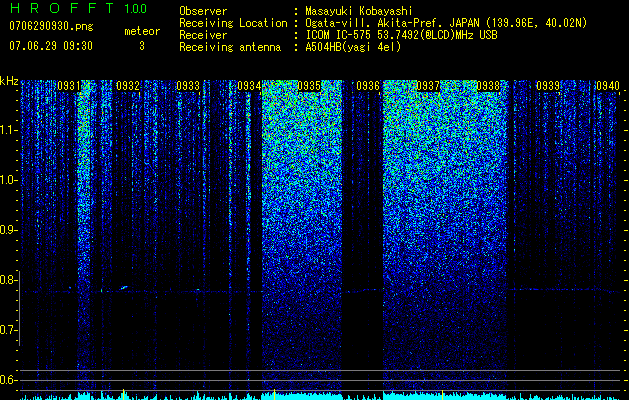Click the 0932 time marker
The width and height of the screenshot is (629, 400).
click(128, 86)
